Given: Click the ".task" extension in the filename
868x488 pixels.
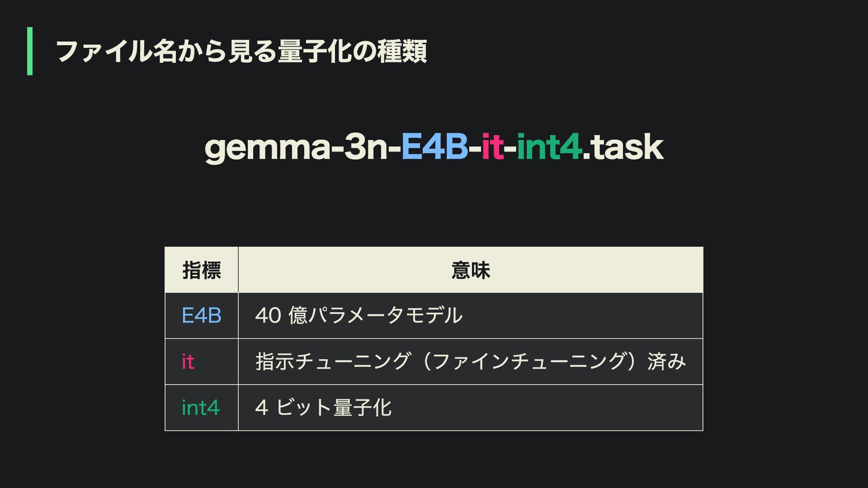Looking at the screenshot, I should tap(623, 147).
